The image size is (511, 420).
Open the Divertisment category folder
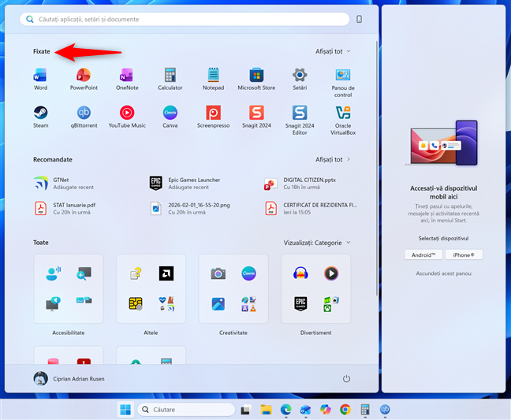point(315,289)
